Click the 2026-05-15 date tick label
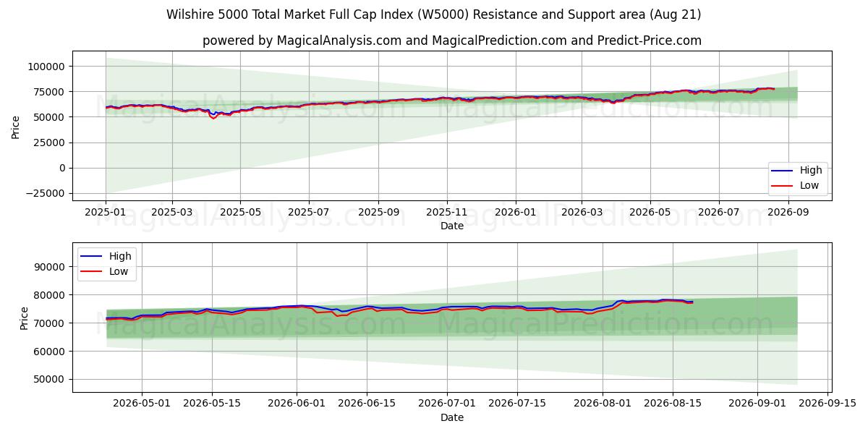 tap(212, 404)
